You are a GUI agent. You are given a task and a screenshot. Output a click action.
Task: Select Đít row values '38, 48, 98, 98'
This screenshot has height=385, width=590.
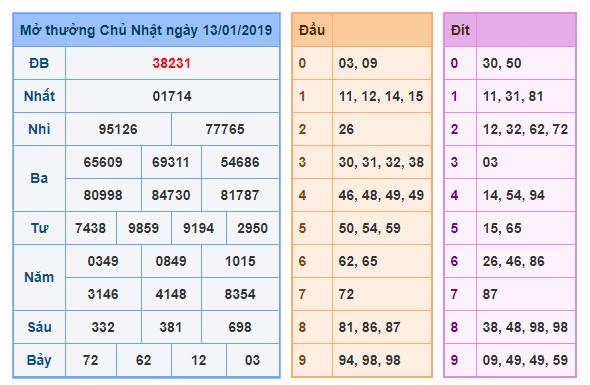pyautogui.click(x=525, y=327)
